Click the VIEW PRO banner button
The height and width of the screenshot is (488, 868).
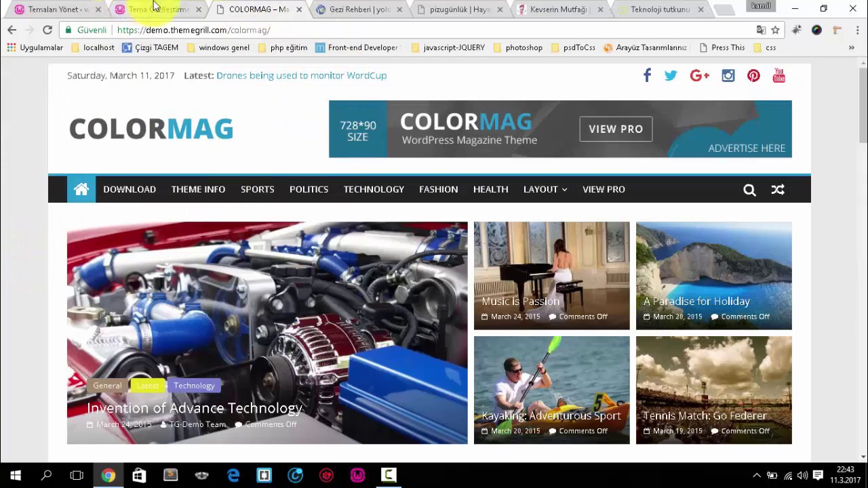pos(616,129)
